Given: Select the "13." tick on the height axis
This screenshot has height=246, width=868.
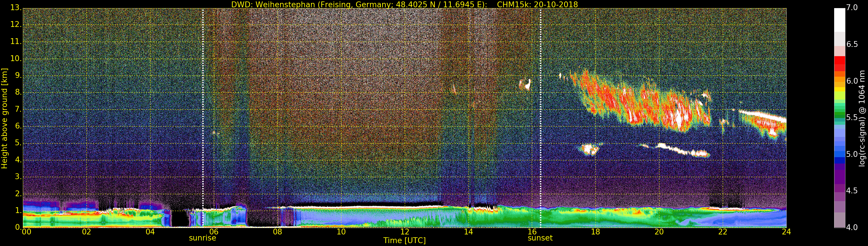Looking at the screenshot, I should 16,8.
